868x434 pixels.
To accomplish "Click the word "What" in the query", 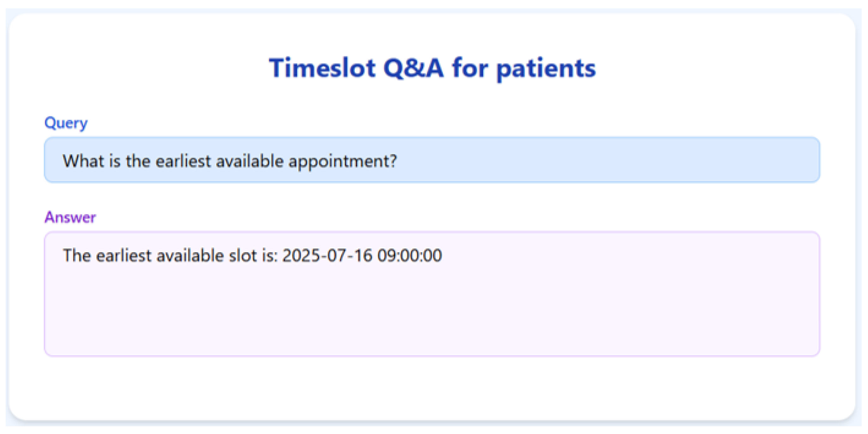I will 83,161.
